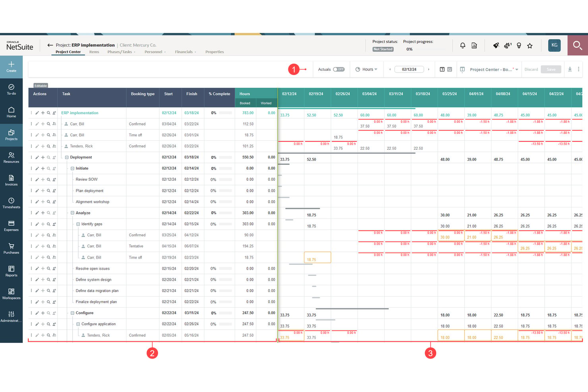Screen dimensions: 588x392
Task: Click back arrow next to Project title
Action: point(50,45)
